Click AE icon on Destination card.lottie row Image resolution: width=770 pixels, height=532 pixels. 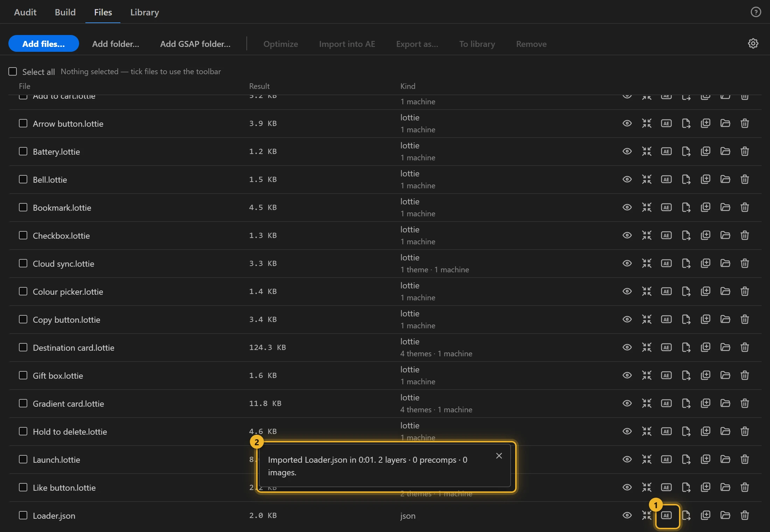click(666, 347)
